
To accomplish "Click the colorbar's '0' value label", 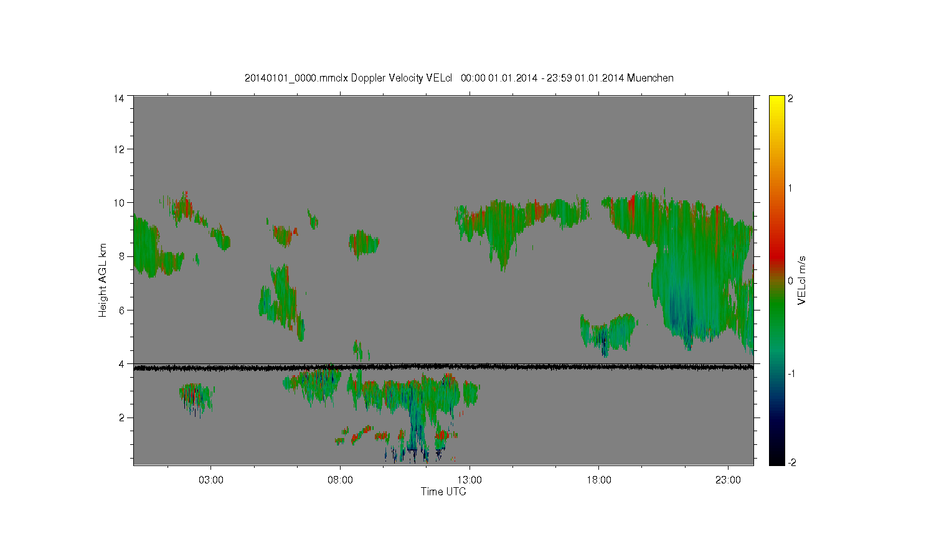I will click(x=791, y=281).
